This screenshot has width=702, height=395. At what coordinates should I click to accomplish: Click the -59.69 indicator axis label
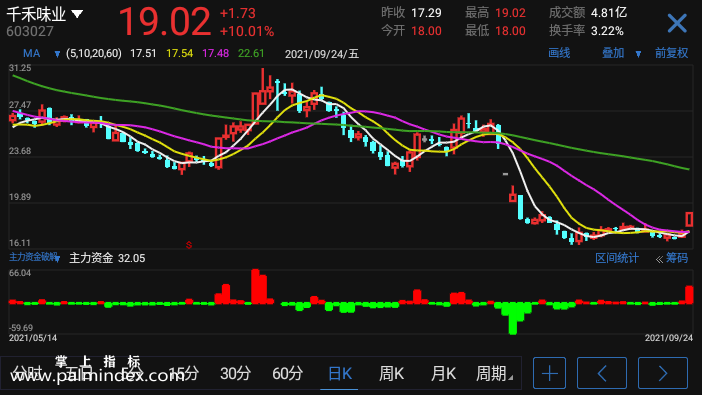(21, 328)
